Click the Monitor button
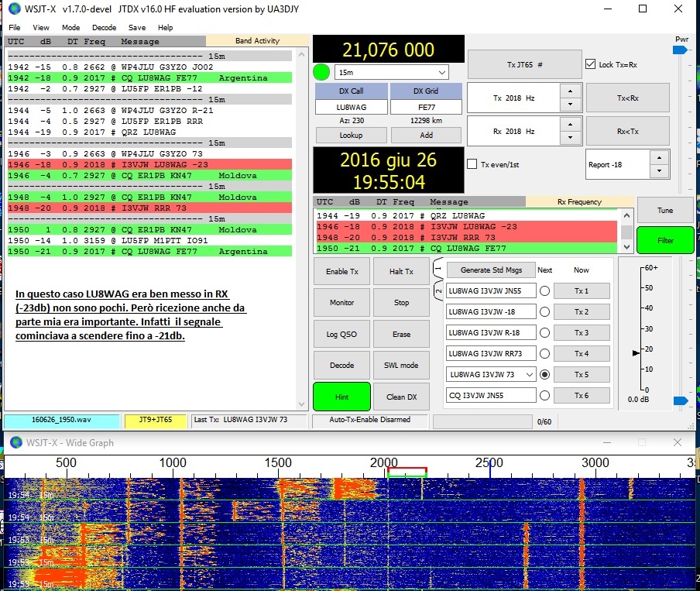Screen dimensions: 700x591 coord(342,302)
